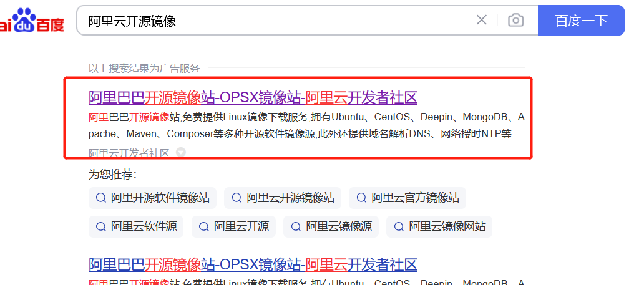The height and width of the screenshot is (285, 644).
Task: Click magnifier icon in 阿里云镜像网站 chip
Action: point(399,226)
